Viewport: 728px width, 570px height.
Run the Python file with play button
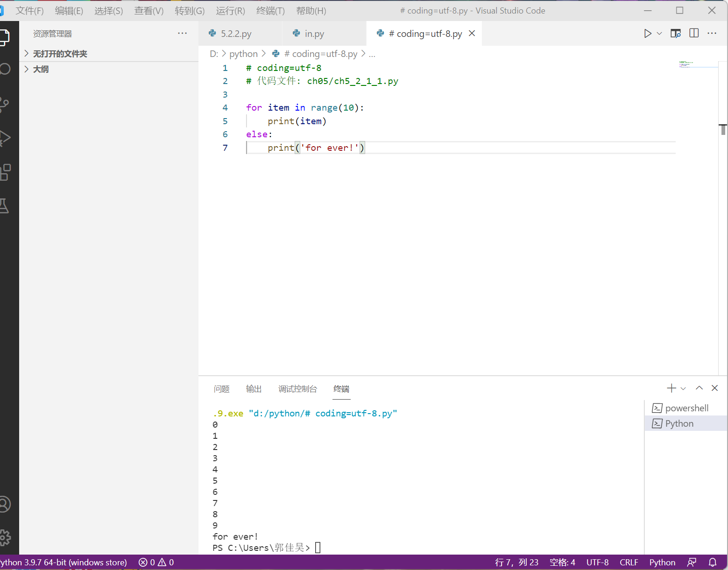point(648,34)
